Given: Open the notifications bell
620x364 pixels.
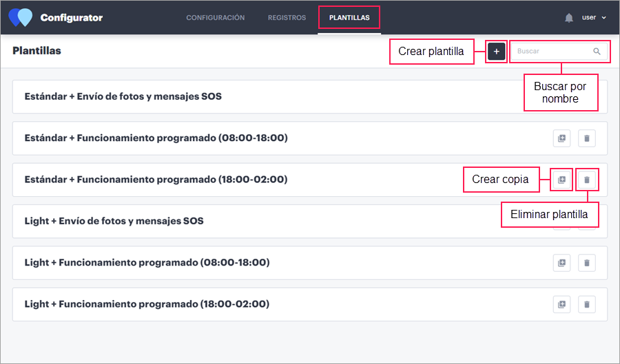Looking at the screenshot, I should pyautogui.click(x=569, y=18).
